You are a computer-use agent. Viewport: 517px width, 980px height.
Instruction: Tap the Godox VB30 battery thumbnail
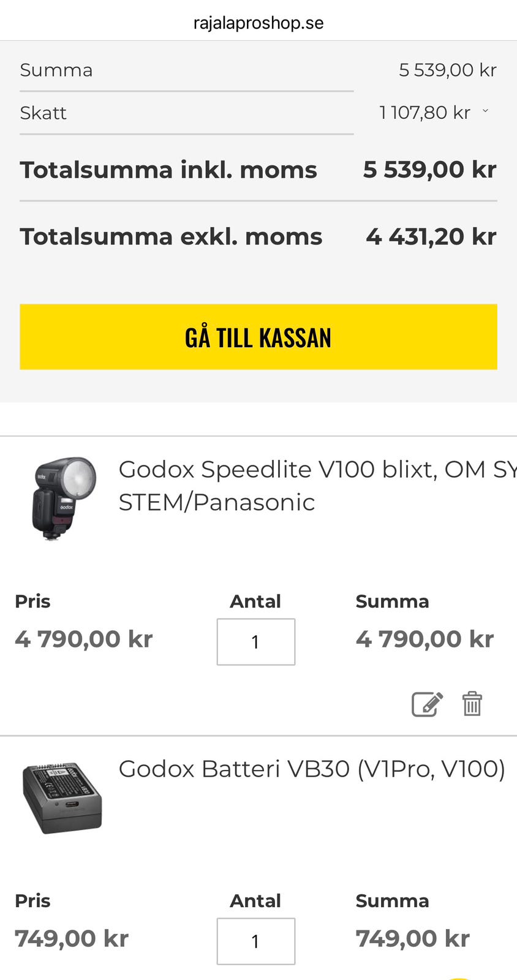[62, 798]
